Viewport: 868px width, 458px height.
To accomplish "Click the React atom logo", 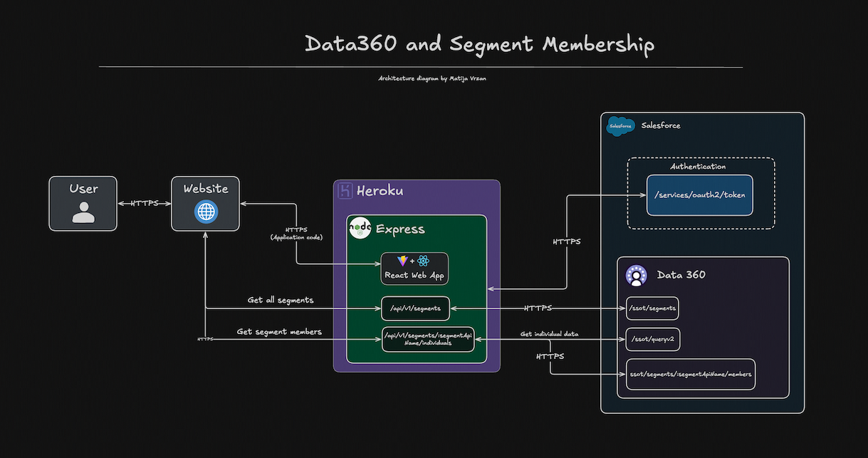I will tap(424, 261).
